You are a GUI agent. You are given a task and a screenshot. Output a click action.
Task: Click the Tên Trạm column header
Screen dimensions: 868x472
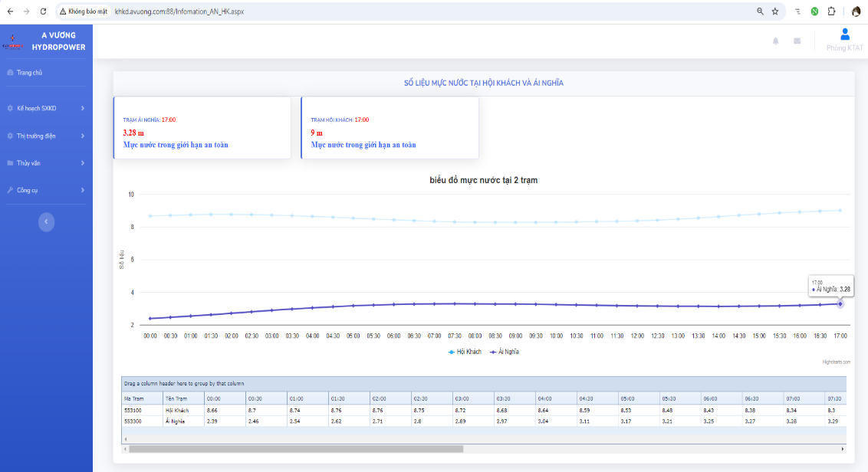(x=182, y=398)
